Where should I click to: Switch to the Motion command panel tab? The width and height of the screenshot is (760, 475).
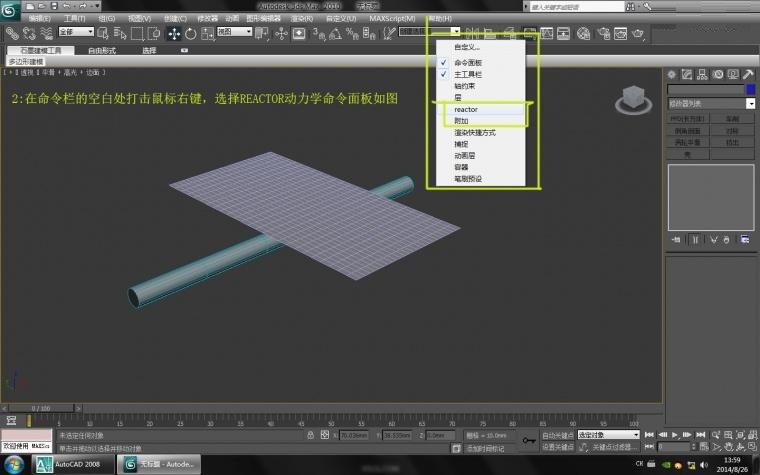(717, 74)
